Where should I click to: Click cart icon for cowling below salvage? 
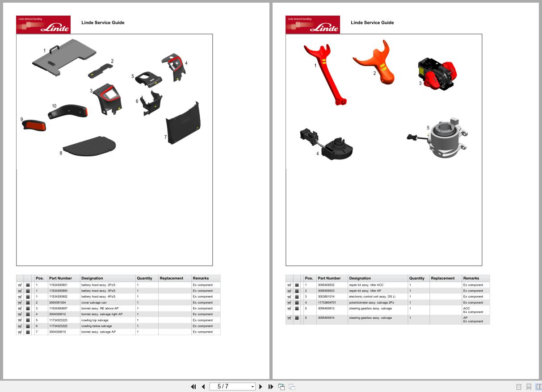[x=20, y=326]
